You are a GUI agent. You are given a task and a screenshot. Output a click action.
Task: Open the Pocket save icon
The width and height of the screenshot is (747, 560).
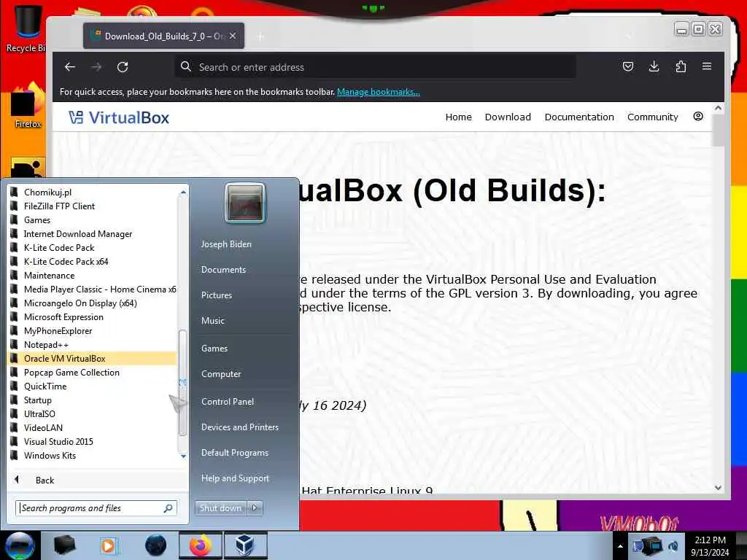click(628, 66)
